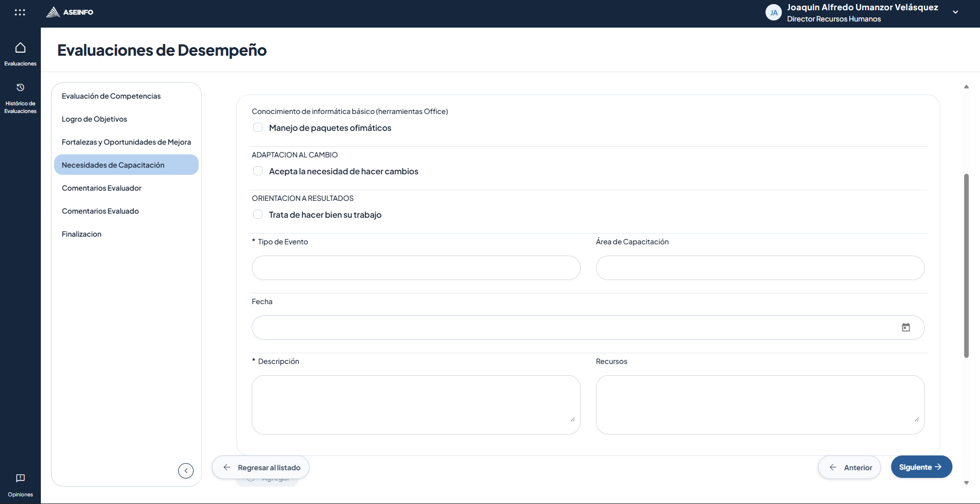This screenshot has height=504, width=980.
Task: Click the Siguiente button
Action: click(x=921, y=467)
